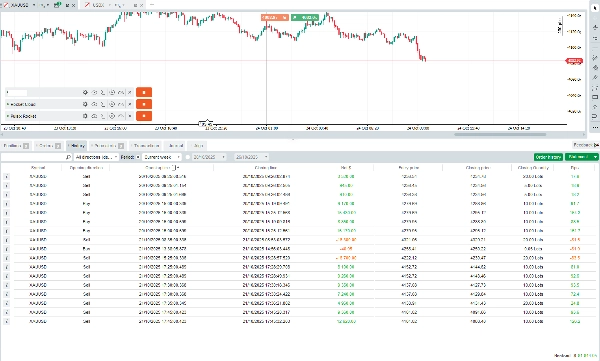600x361 pixels.
Task: Sort by the Pips column header
Action: [575, 168]
